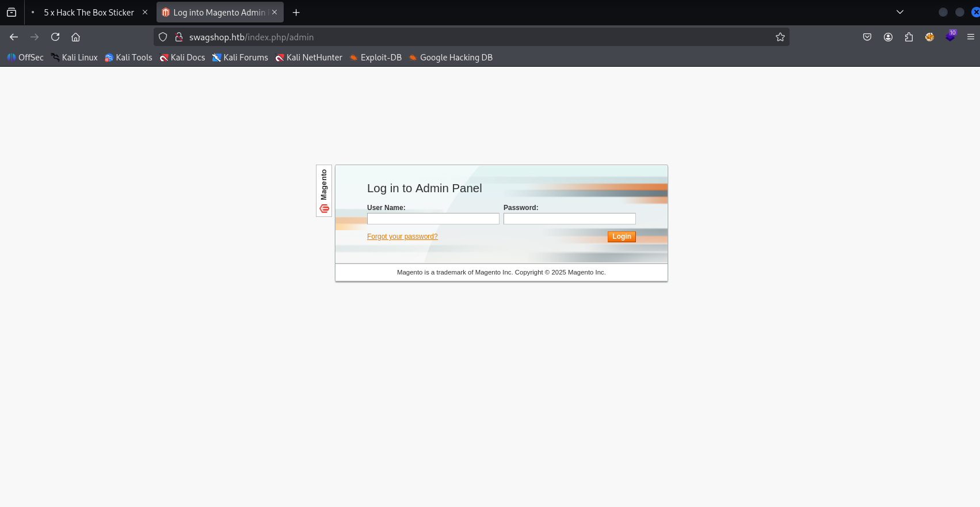The height and width of the screenshot is (507, 980).
Task: Open a new tab with plus
Action: point(296,12)
